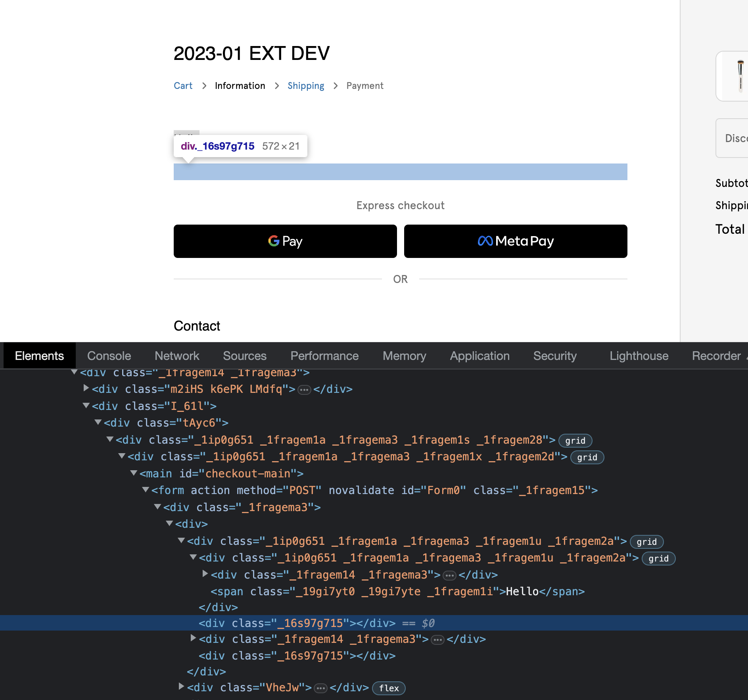Toggle the flex badge on the VheJw div
The height and width of the screenshot is (700, 748).
pyautogui.click(x=388, y=688)
